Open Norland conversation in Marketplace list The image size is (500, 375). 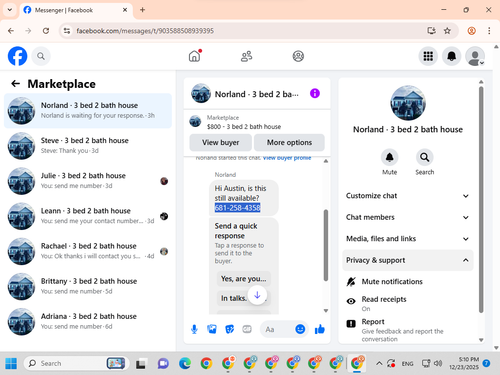coord(88,111)
